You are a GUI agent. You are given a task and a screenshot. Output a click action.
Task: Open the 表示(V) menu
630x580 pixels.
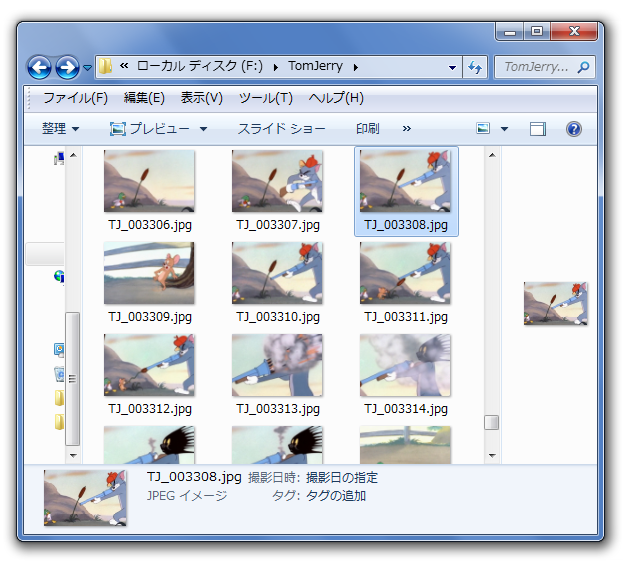coord(201,98)
